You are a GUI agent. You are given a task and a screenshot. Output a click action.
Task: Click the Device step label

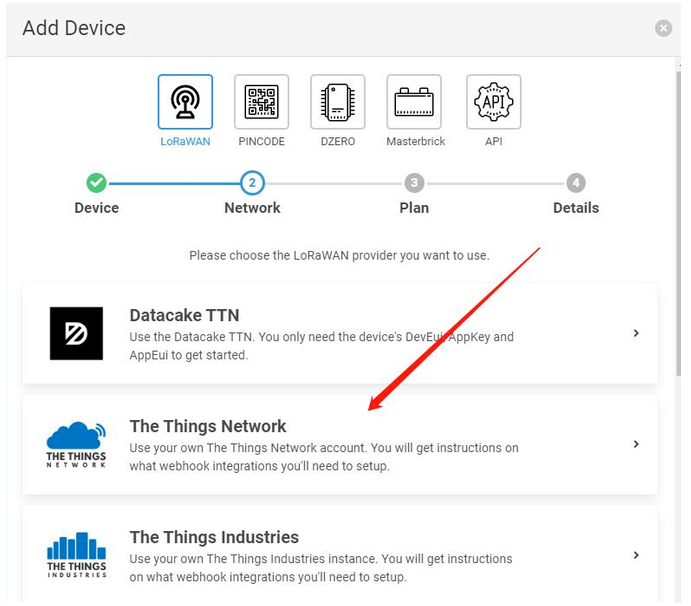click(97, 208)
